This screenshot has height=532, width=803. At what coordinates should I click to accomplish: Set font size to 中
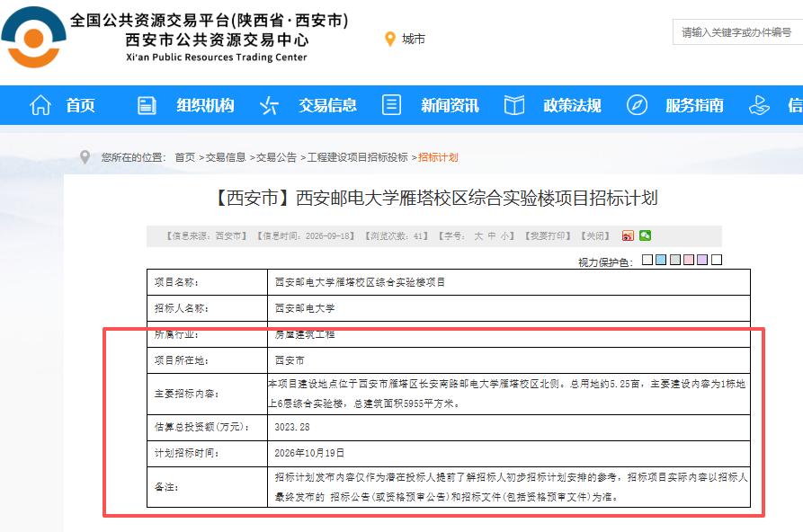(492, 236)
